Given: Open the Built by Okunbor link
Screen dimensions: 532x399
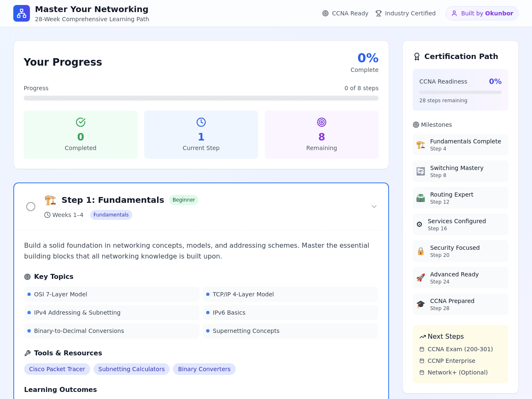Looking at the screenshot, I should pos(482,13).
